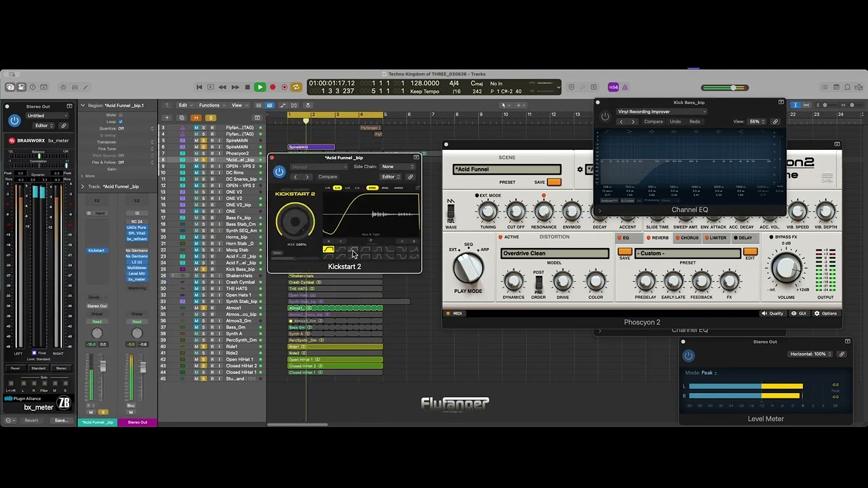Open Quick Help button in control bar
The image size is (868, 488).
pyautogui.click(x=33, y=87)
